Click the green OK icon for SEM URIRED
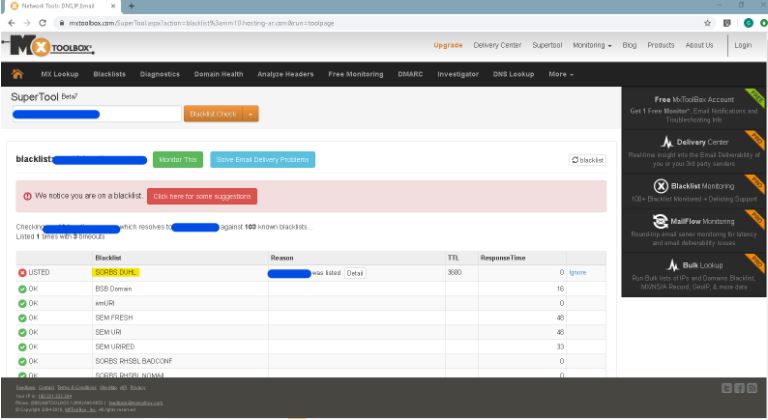 point(22,347)
